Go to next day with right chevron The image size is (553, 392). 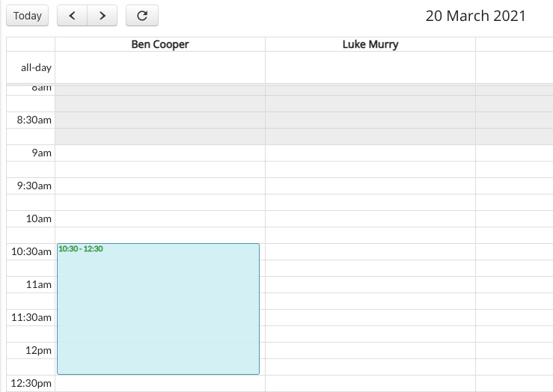(x=103, y=16)
